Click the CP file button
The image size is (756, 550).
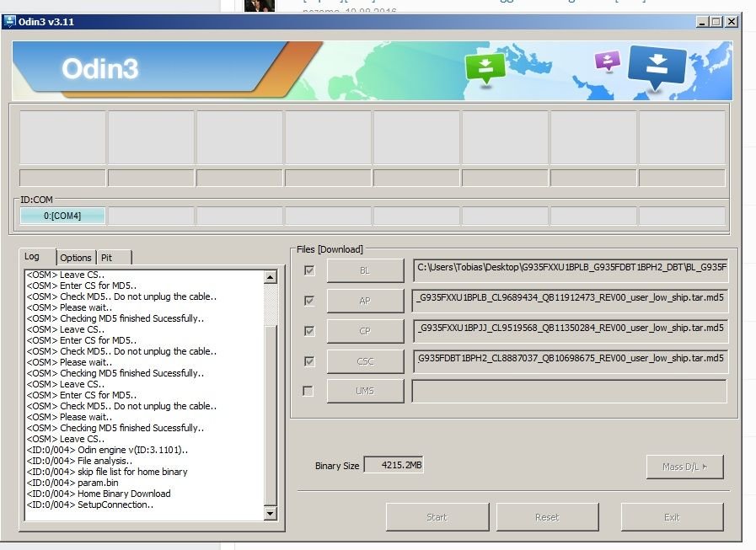tap(365, 331)
